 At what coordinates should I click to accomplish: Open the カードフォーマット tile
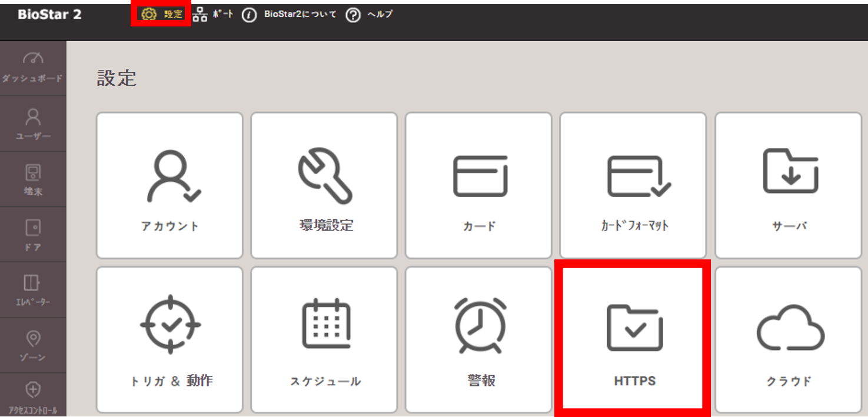coord(633,185)
